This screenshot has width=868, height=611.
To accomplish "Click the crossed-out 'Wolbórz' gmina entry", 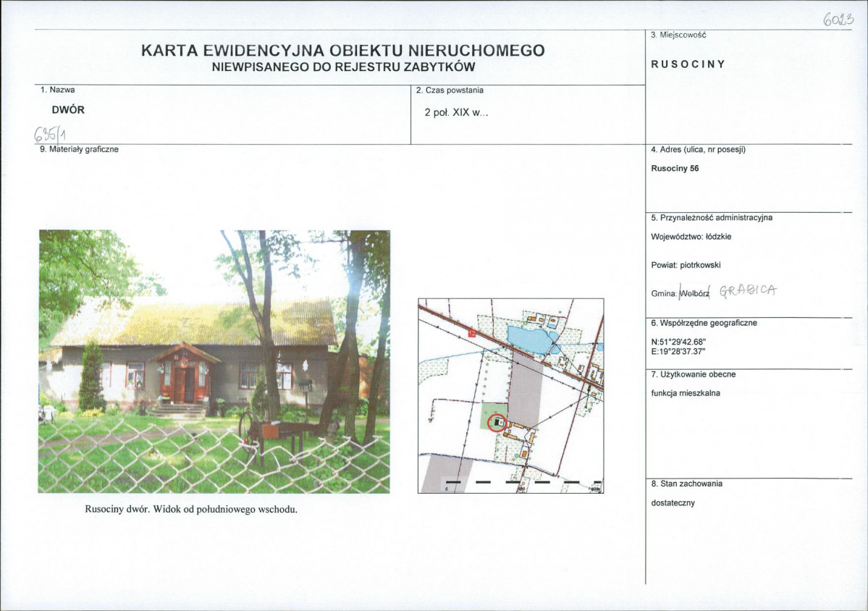I will click(x=694, y=293).
